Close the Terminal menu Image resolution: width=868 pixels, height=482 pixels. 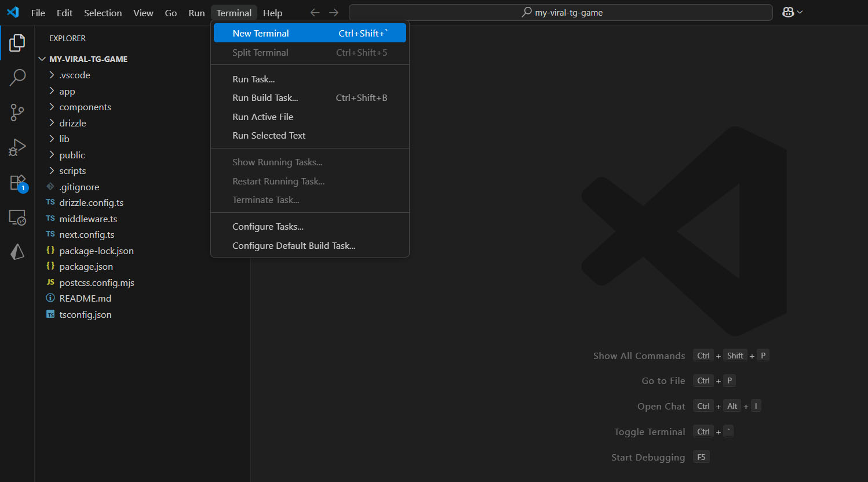pos(234,13)
